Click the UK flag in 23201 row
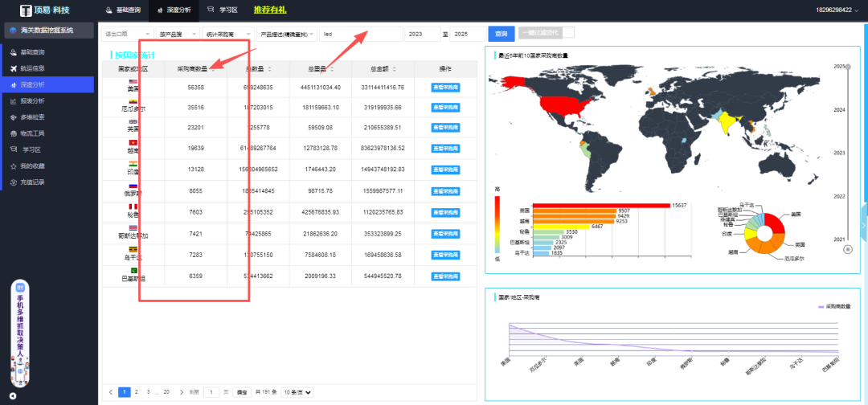868x405 pixels. click(x=133, y=121)
